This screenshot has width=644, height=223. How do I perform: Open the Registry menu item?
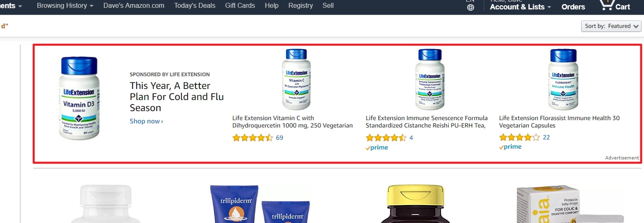[x=300, y=6]
